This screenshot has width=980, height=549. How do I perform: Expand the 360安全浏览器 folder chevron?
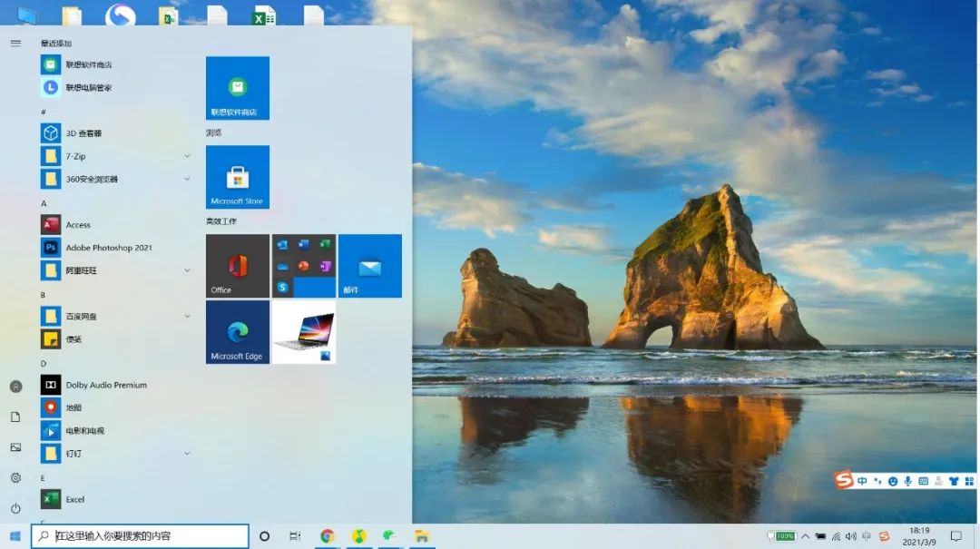(x=187, y=179)
